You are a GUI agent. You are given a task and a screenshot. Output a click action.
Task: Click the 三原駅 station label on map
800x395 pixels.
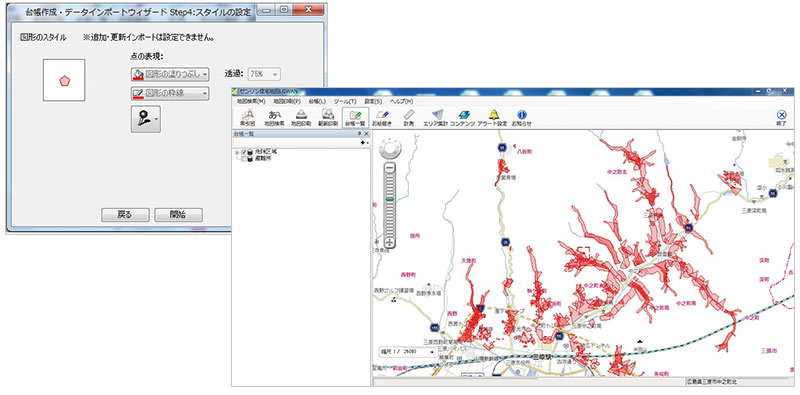[542, 357]
